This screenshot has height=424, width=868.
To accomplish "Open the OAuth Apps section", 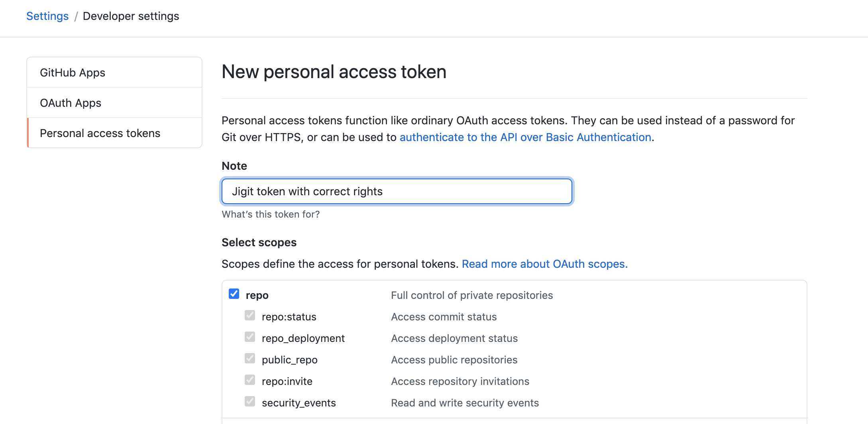I will click(x=71, y=103).
